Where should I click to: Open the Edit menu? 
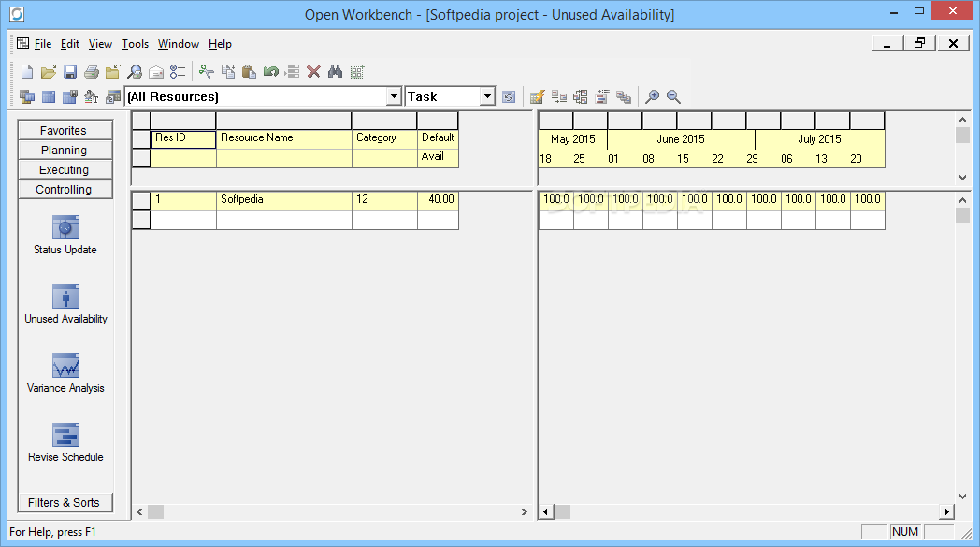pos(69,44)
